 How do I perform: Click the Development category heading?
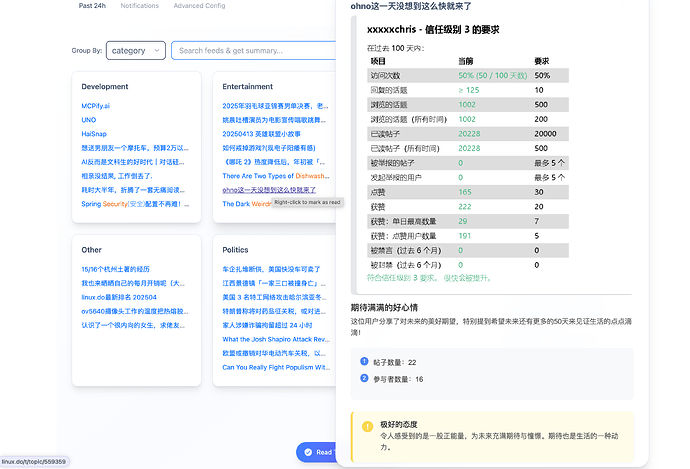point(105,87)
